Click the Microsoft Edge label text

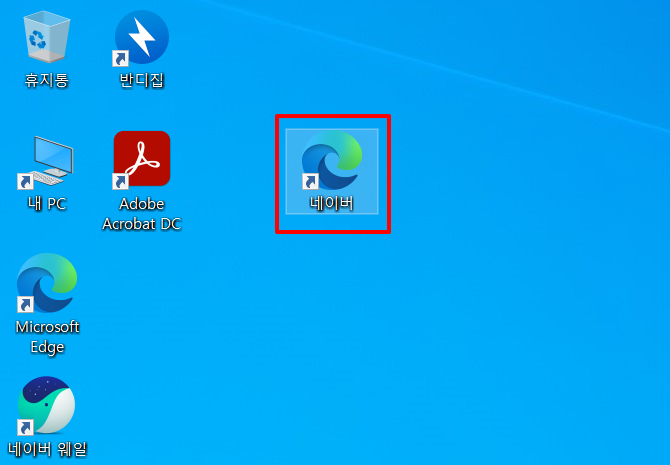point(47,337)
